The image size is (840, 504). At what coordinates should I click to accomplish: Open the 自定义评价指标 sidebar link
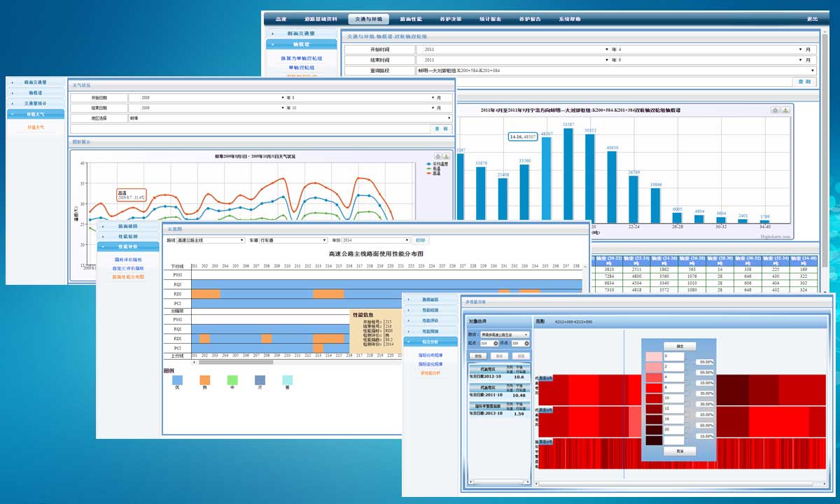128,268
